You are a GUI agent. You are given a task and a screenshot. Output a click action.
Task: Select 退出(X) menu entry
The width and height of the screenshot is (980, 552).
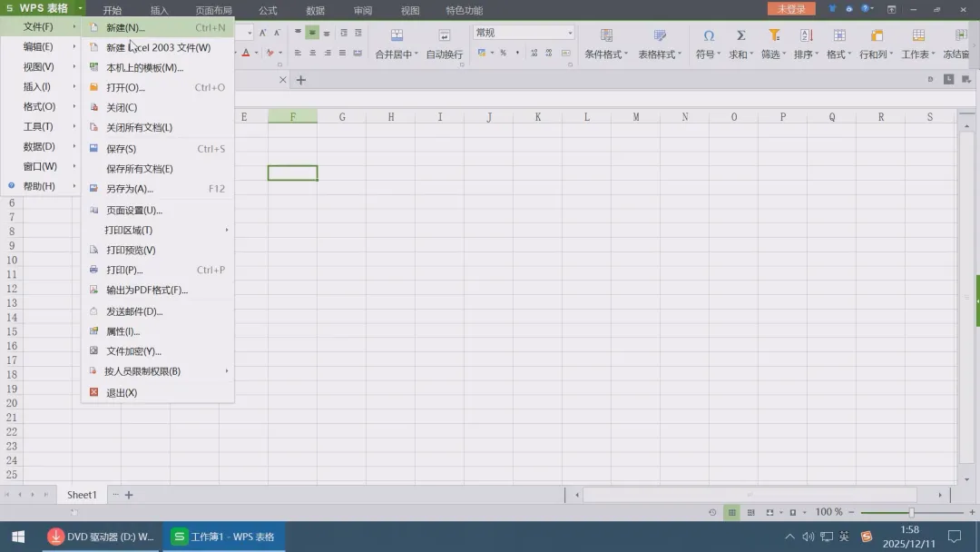click(x=158, y=392)
